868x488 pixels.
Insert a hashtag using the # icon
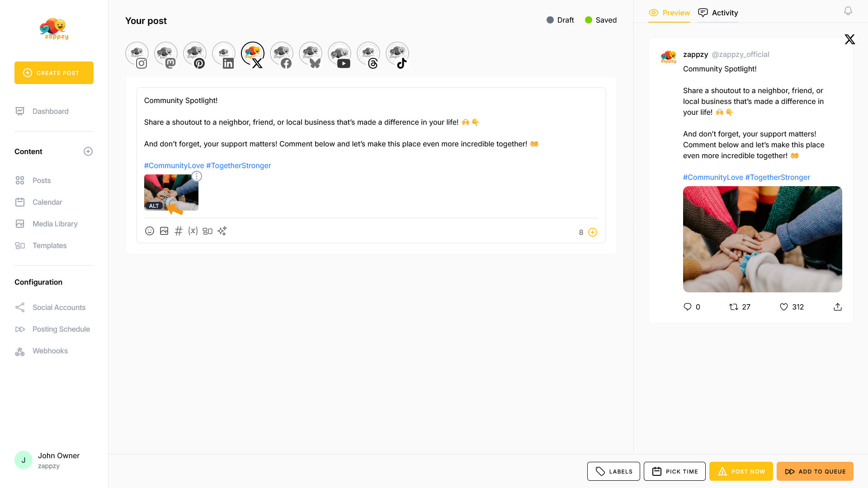click(179, 231)
